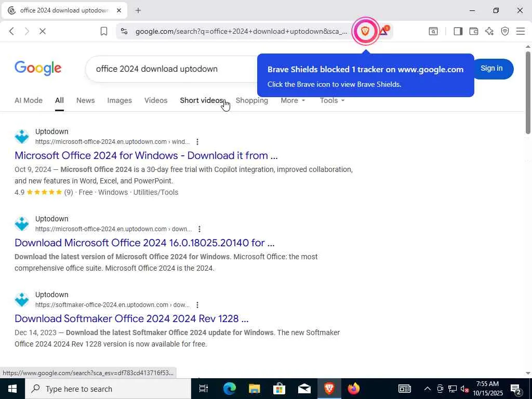Click the page vertical scrollbar thumb
The width and height of the screenshot is (532, 399).
pos(528,92)
